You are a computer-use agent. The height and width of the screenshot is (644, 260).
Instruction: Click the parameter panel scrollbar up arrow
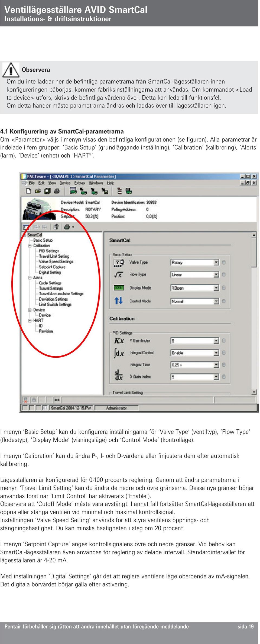[x=254, y=235]
